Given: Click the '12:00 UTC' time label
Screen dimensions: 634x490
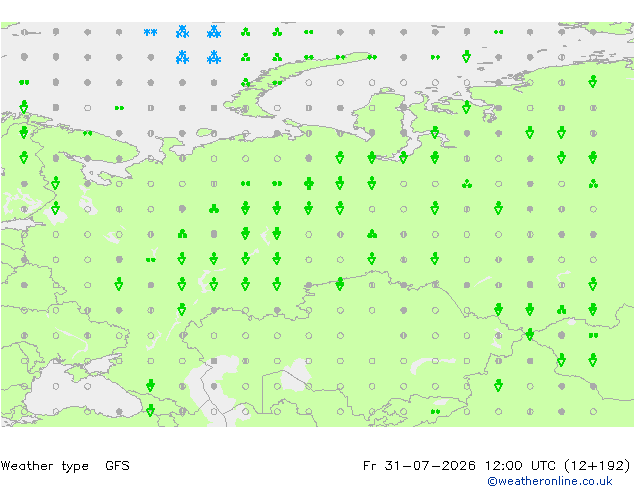Looking at the screenshot, I should 520,465.
